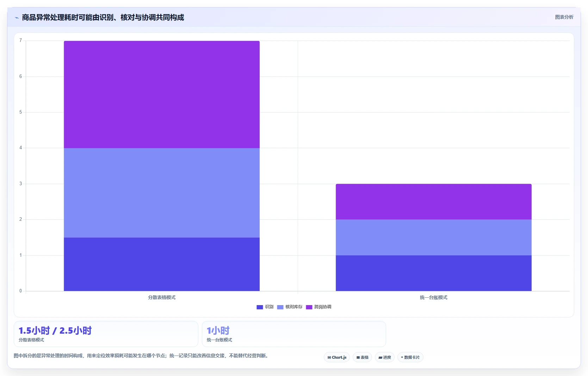Click the 识别 dark blue legend swatch
The image size is (588, 376).
pos(260,307)
